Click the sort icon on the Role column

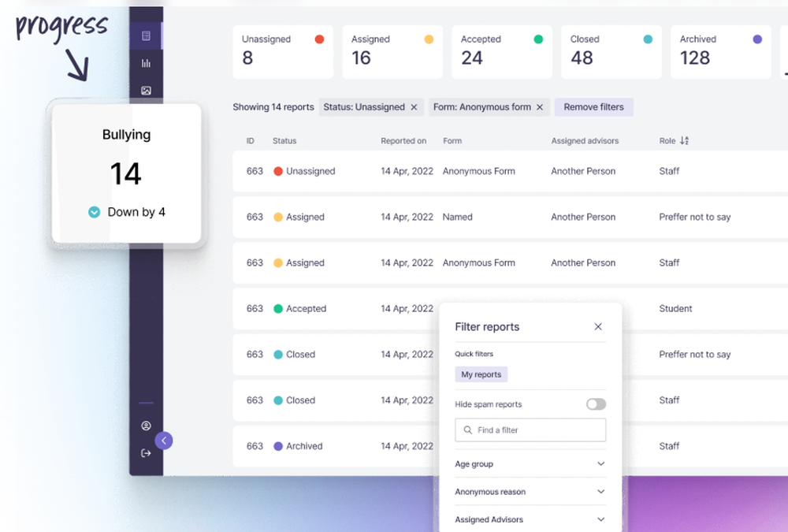[x=685, y=140]
